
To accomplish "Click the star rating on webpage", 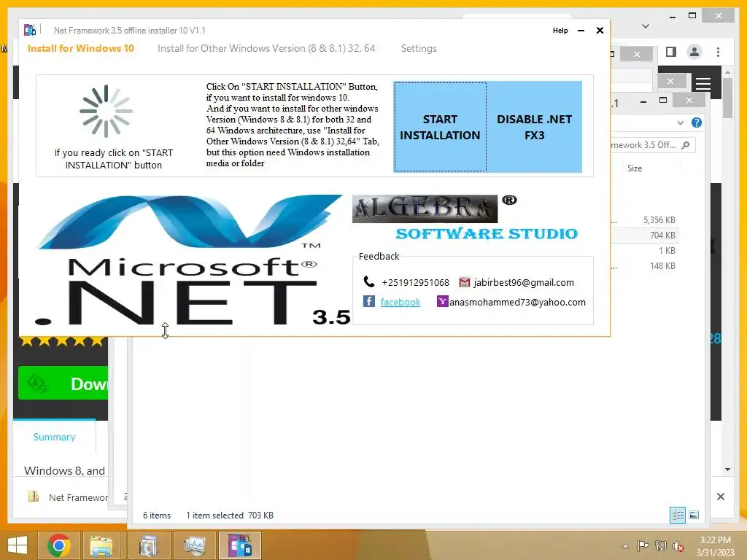I will click(x=63, y=341).
